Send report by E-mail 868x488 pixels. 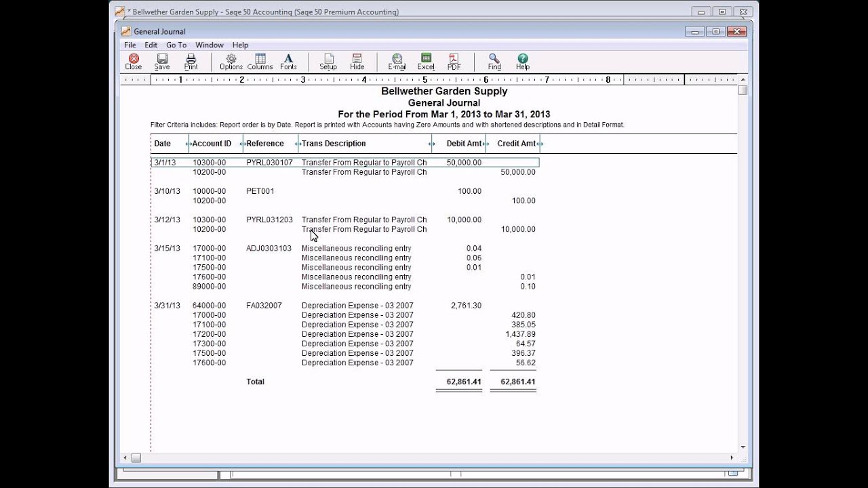click(x=397, y=62)
